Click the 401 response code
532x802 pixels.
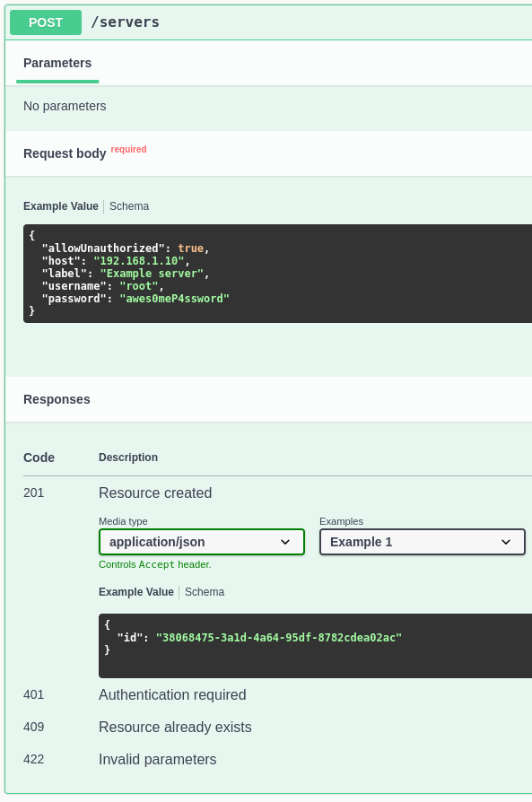point(34,694)
